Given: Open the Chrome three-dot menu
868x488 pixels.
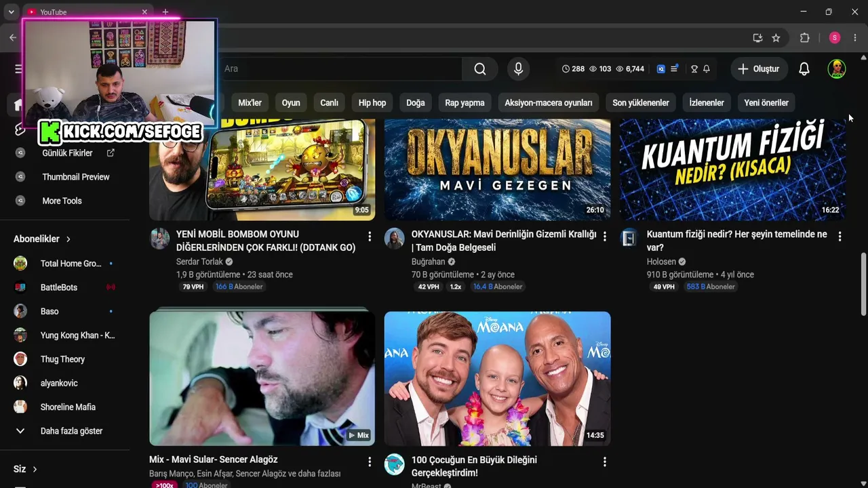Looking at the screenshot, I should pos(855,38).
